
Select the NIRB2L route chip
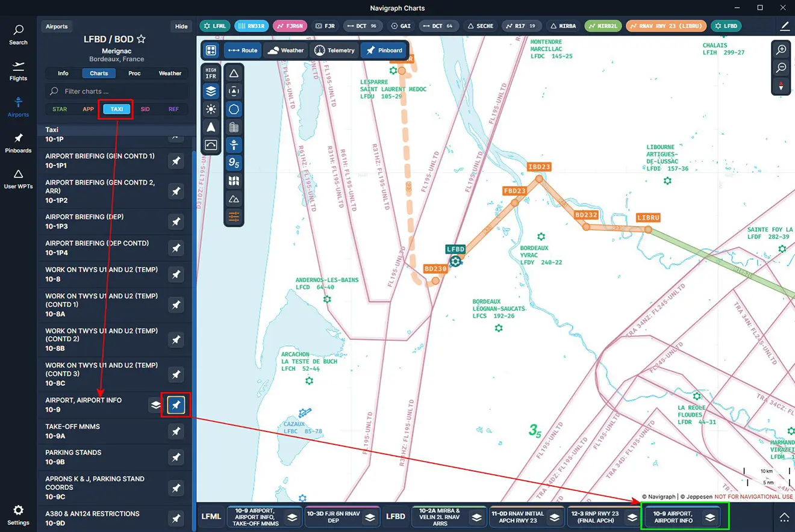pyautogui.click(x=603, y=26)
